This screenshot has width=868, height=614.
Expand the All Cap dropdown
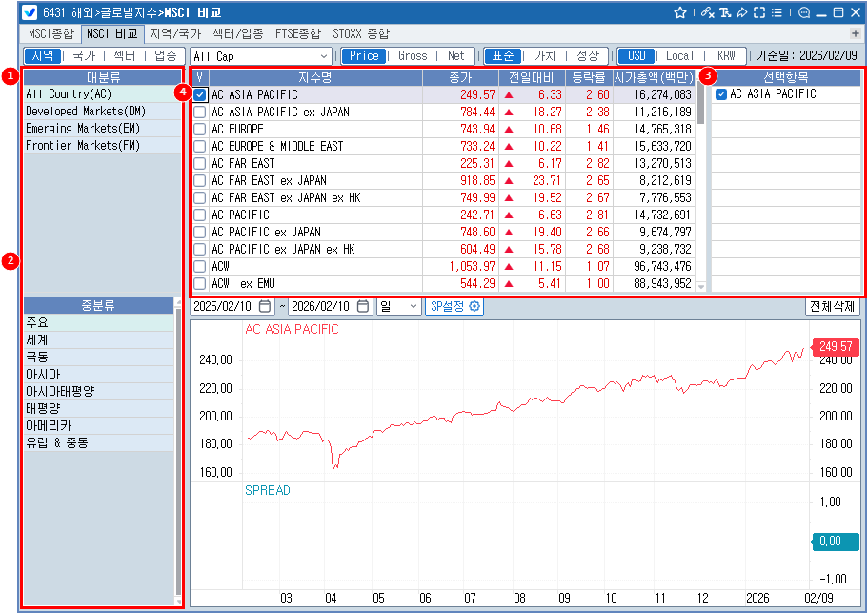pyautogui.click(x=324, y=56)
